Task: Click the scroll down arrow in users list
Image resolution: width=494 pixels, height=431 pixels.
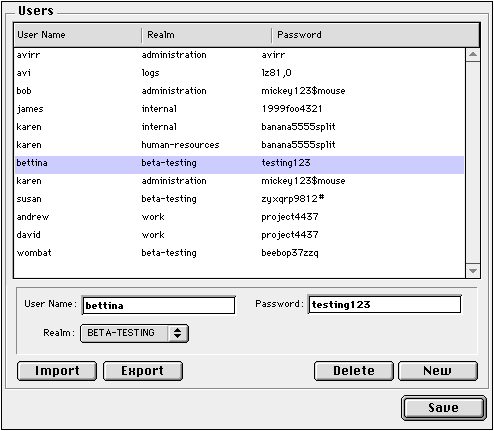Action: [473, 271]
